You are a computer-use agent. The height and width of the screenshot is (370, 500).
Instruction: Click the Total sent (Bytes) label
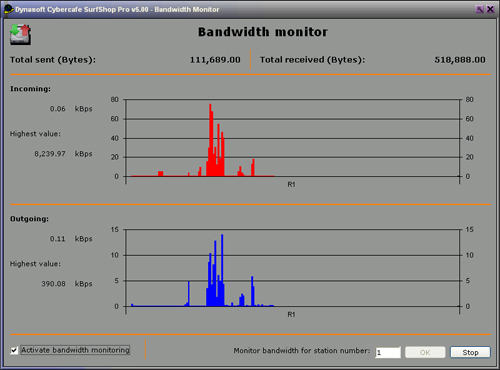click(x=53, y=60)
